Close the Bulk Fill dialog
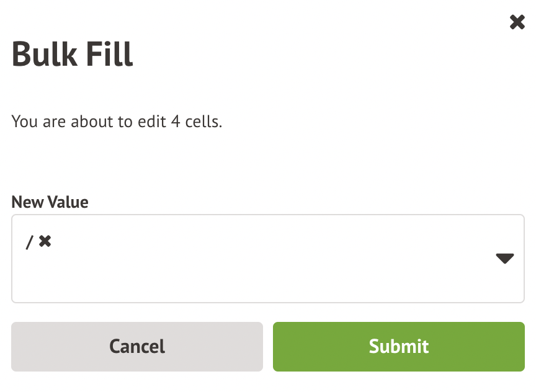This screenshot has height=392, width=536. tap(517, 23)
